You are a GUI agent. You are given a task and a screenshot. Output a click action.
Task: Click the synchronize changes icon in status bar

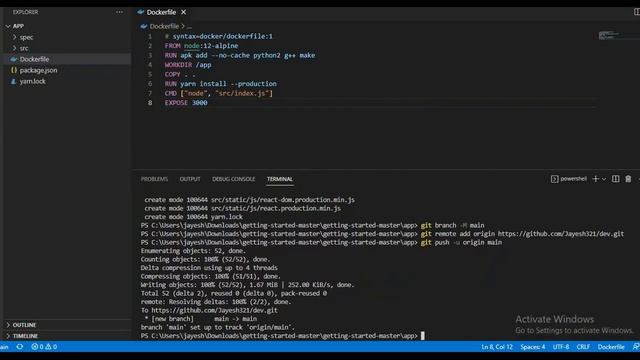point(20,347)
